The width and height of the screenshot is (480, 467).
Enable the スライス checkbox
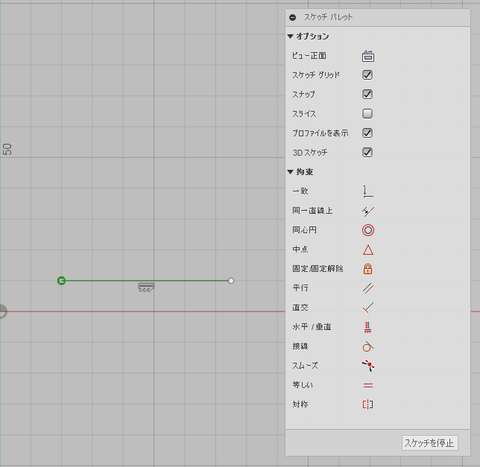(x=367, y=114)
